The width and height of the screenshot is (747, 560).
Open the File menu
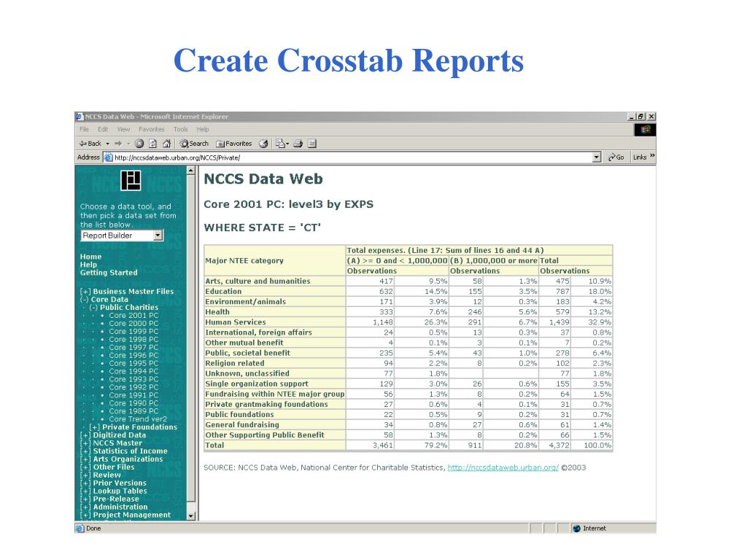click(85, 129)
